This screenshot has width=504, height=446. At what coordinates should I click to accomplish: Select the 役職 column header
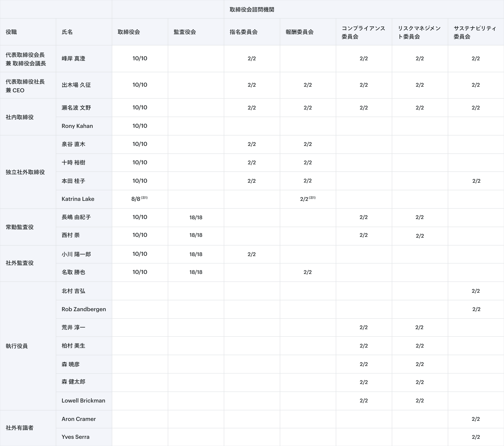pyautogui.click(x=11, y=32)
